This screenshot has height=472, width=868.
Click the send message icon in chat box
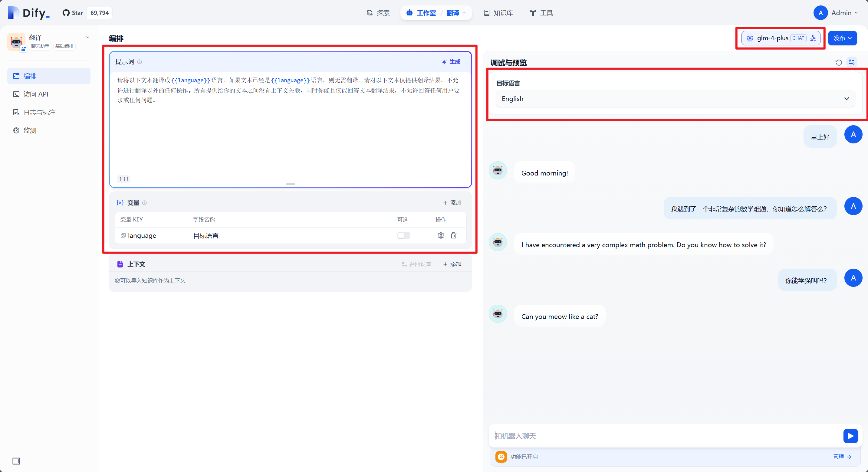[850, 436]
